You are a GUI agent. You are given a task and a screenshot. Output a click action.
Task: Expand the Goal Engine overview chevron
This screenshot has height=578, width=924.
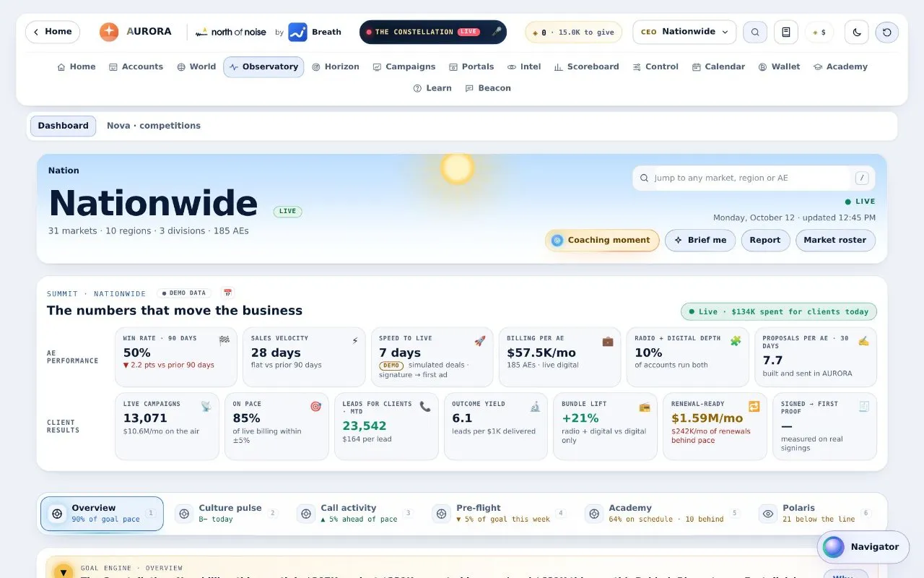tap(64, 572)
